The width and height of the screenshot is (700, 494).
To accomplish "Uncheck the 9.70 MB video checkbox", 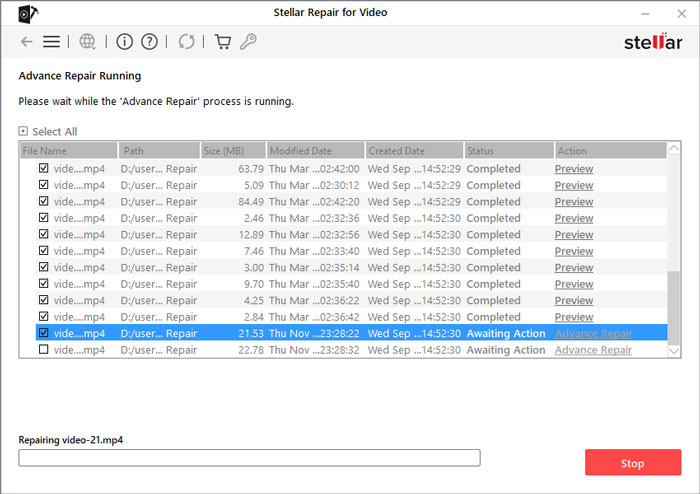I will point(44,284).
